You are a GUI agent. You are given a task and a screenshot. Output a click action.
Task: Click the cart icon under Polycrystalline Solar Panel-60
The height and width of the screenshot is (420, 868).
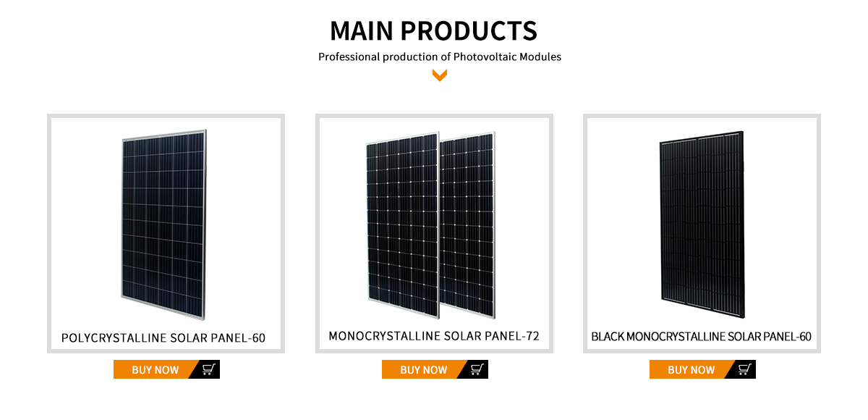208,369
